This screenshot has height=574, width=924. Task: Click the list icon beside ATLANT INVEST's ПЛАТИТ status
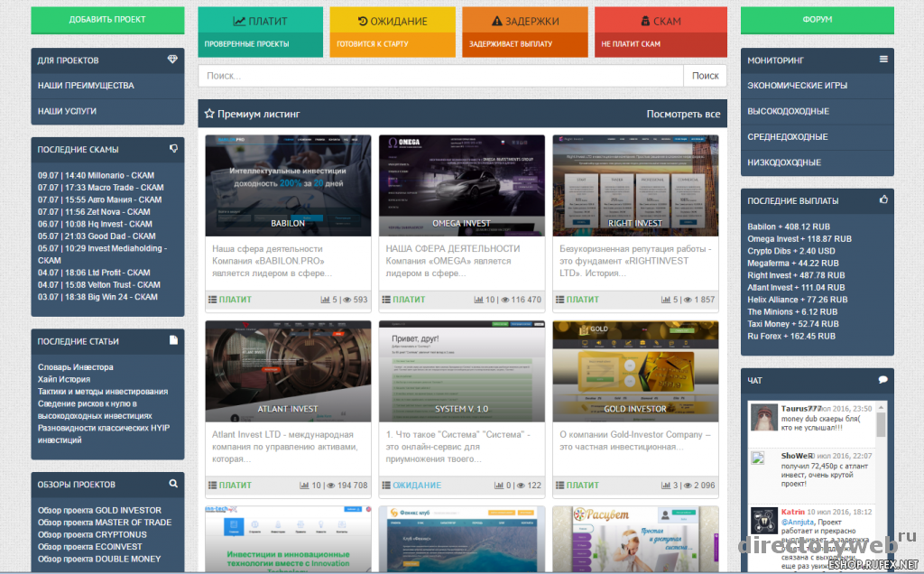(212, 485)
